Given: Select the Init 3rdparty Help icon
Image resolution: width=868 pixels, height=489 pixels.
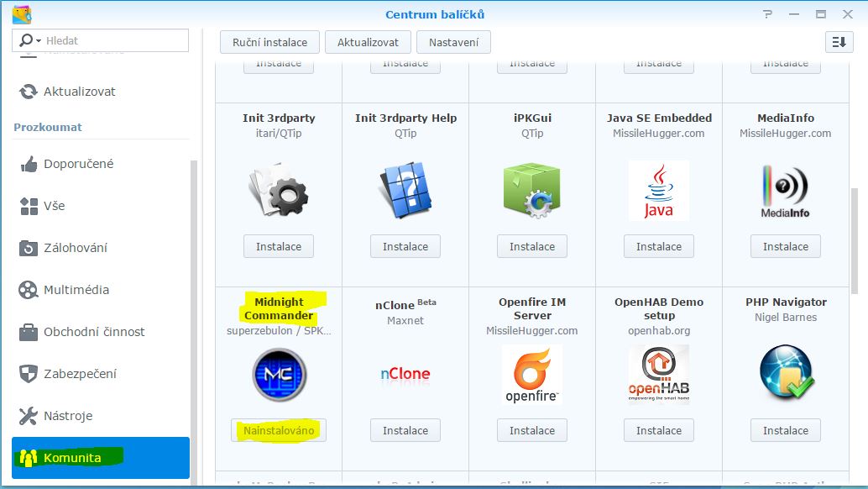Looking at the screenshot, I should coord(405,191).
